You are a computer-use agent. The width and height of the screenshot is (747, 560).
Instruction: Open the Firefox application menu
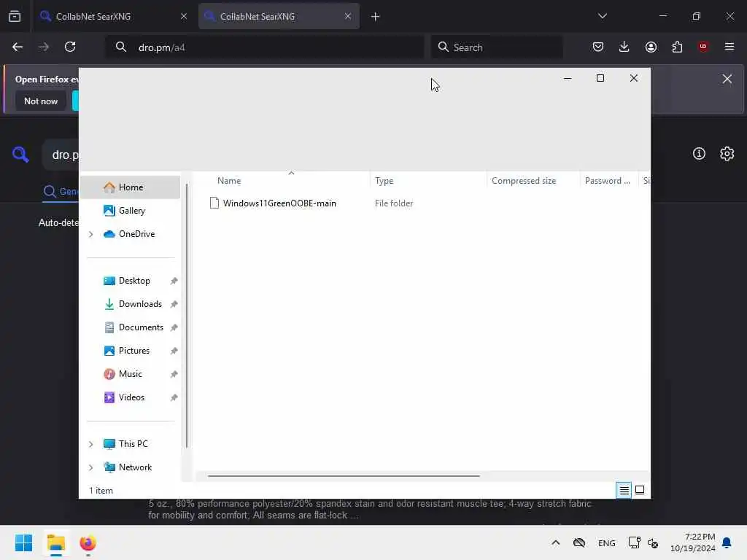pos(729,47)
